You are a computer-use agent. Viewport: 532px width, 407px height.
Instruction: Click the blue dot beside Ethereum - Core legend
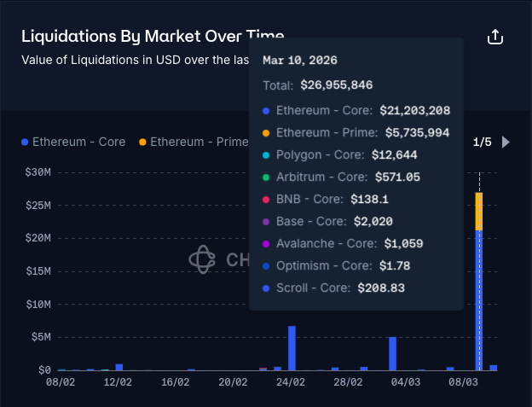coord(25,142)
